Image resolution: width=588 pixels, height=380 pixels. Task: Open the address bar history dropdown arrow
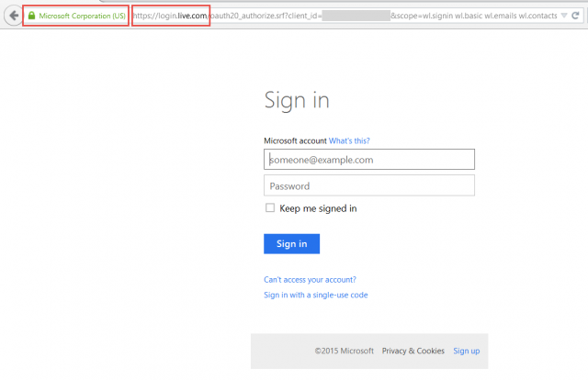pos(566,17)
